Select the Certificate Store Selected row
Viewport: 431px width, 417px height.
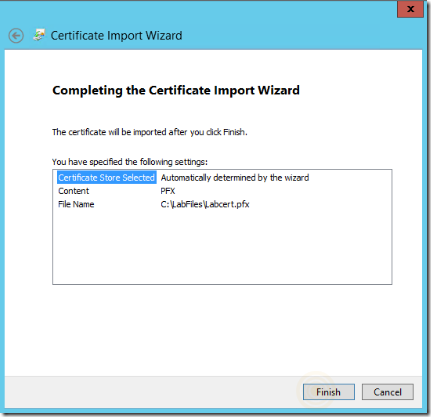click(x=106, y=178)
